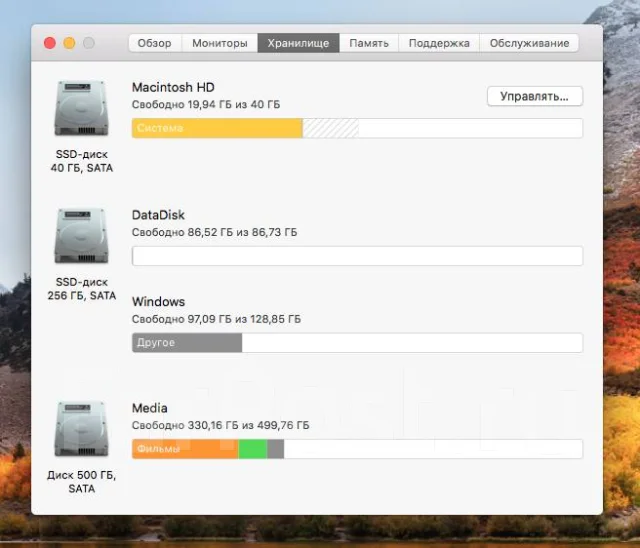Image resolution: width=640 pixels, height=548 pixels.
Task: Click the orange Фильмы segment of Media
Action: (185, 449)
